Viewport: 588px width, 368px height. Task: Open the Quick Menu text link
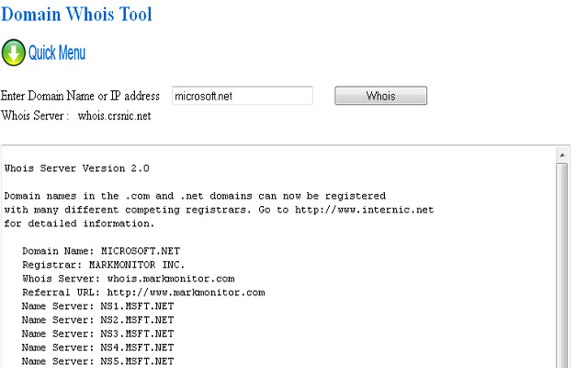pos(57,52)
